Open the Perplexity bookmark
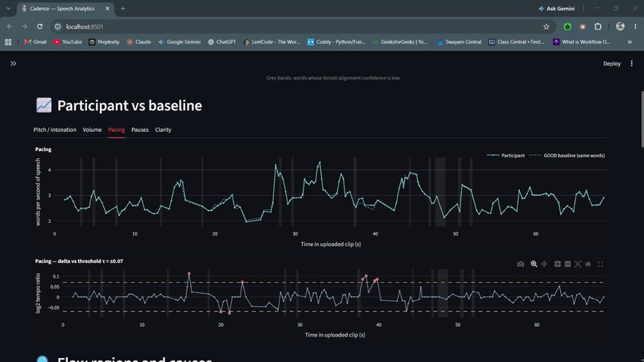Image resolution: width=644 pixels, height=362 pixels. pyautogui.click(x=104, y=42)
